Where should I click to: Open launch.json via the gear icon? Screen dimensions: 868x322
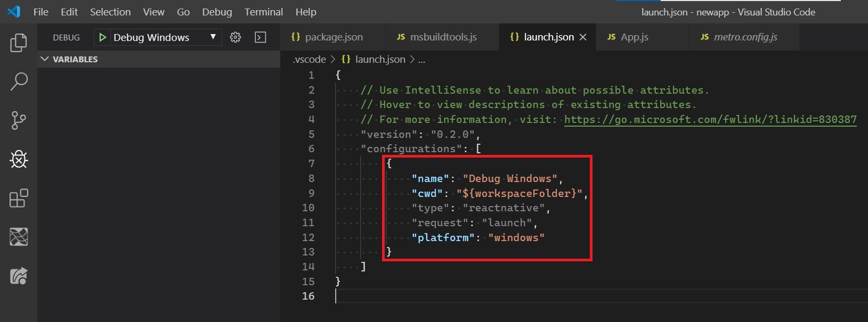pos(236,37)
